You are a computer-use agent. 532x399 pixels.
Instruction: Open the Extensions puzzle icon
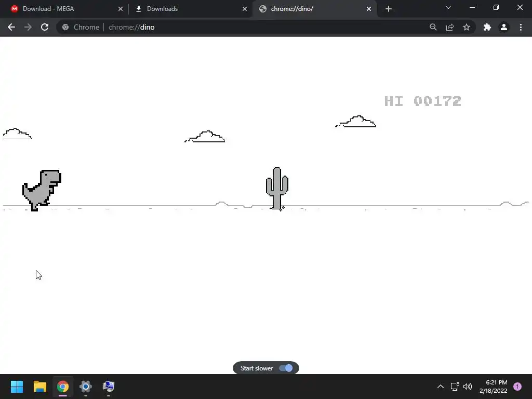[487, 27]
